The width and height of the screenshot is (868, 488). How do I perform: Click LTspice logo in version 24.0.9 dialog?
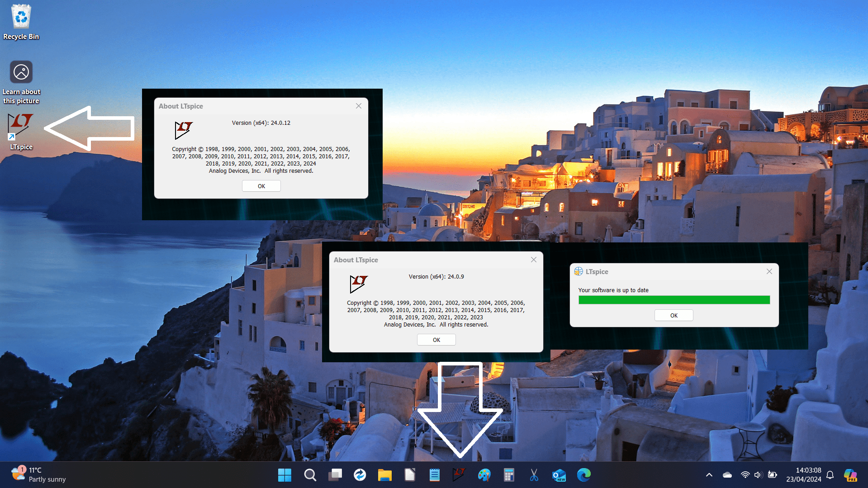tap(359, 284)
